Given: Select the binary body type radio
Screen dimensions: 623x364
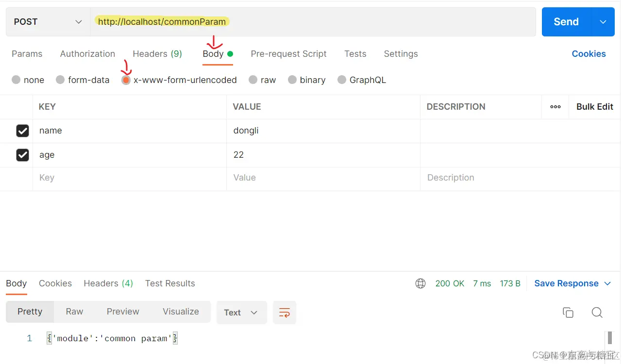Looking at the screenshot, I should (292, 80).
